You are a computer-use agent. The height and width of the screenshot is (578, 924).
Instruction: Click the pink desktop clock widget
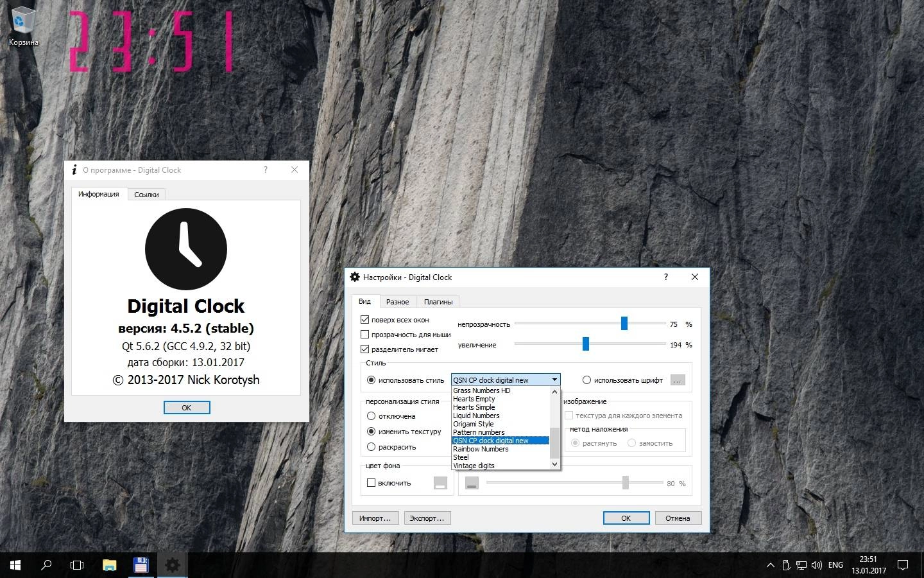151,41
